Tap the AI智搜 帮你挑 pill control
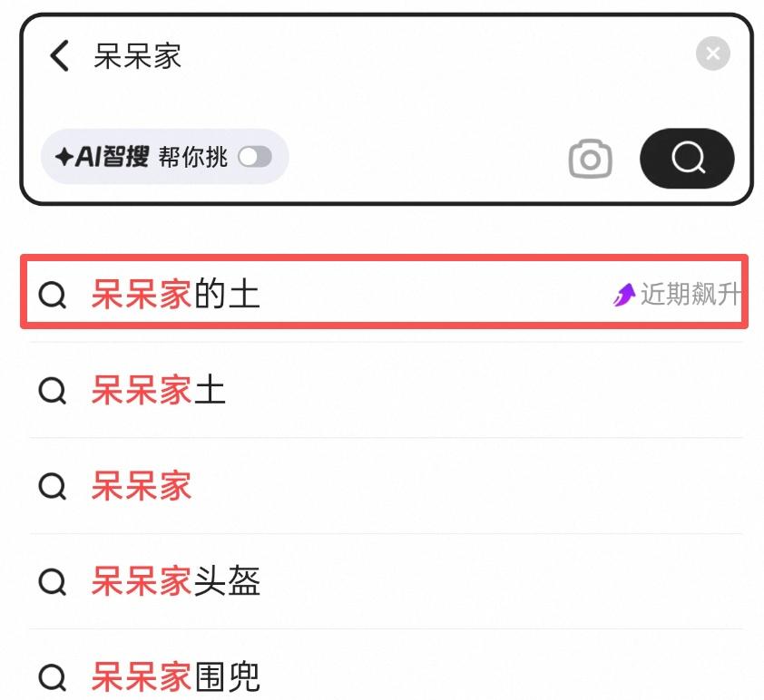Image resolution: width=764 pixels, height=700 pixels. coord(164,158)
